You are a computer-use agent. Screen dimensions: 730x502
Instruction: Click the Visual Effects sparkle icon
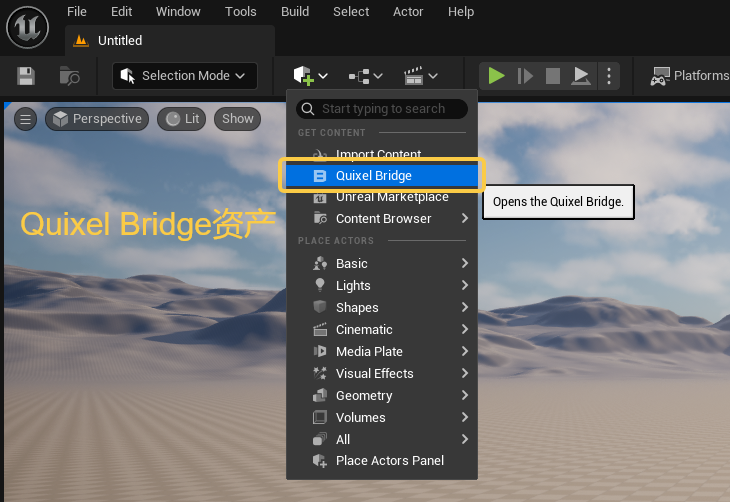[320, 373]
